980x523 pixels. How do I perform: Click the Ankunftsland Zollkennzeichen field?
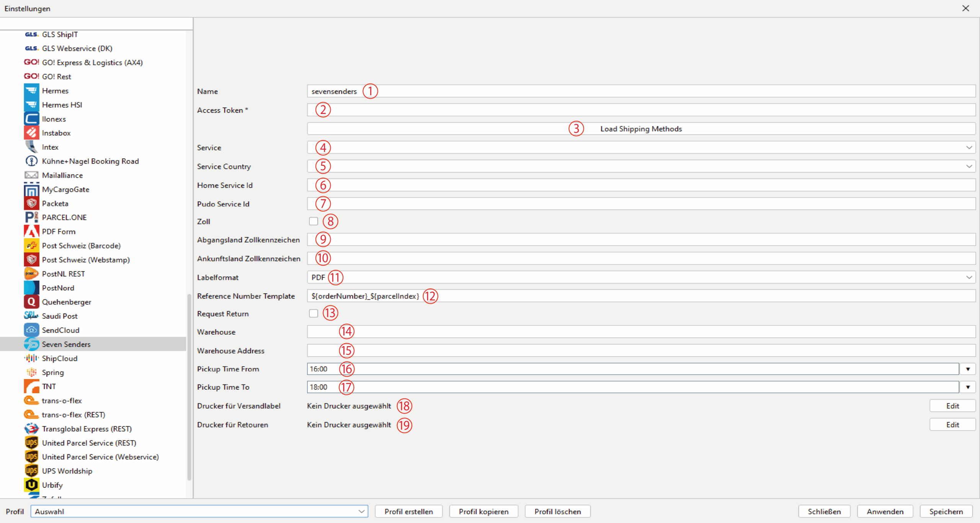point(641,258)
